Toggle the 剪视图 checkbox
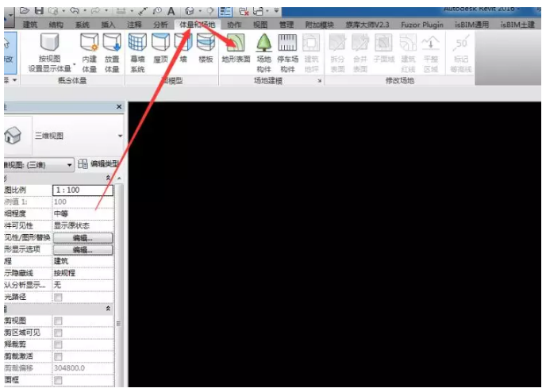546x392 pixels. 58,321
